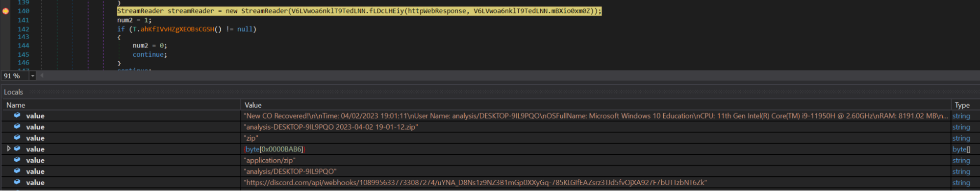Click the variable icon in the byte array row
The height and width of the screenshot is (191, 980).
(x=17, y=149)
